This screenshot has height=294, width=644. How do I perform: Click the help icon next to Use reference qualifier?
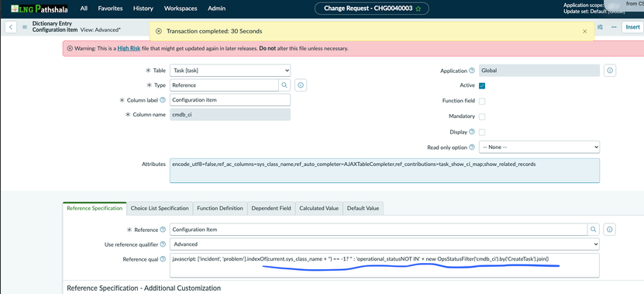[x=163, y=244]
